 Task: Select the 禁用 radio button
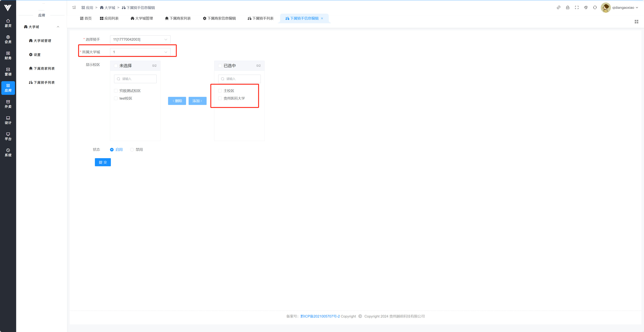132,150
